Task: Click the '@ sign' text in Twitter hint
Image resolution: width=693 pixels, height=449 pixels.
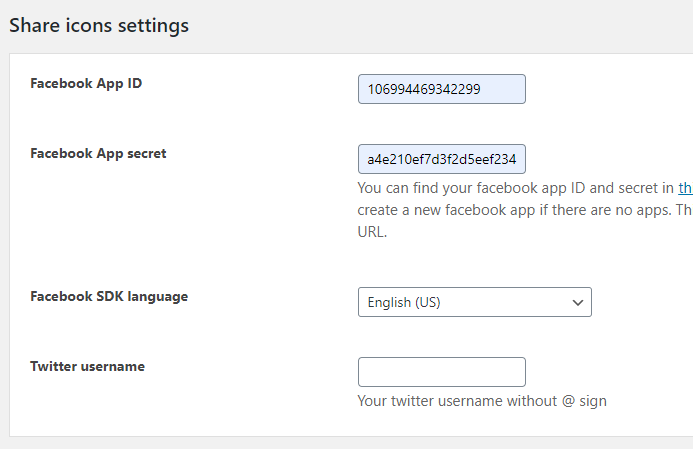Action: [582, 401]
